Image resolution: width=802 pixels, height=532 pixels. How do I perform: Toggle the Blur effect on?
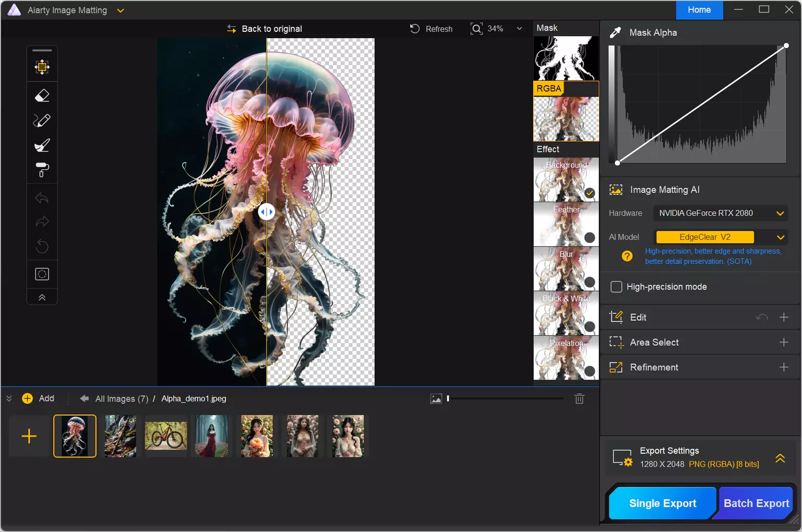(x=590, y=282)
